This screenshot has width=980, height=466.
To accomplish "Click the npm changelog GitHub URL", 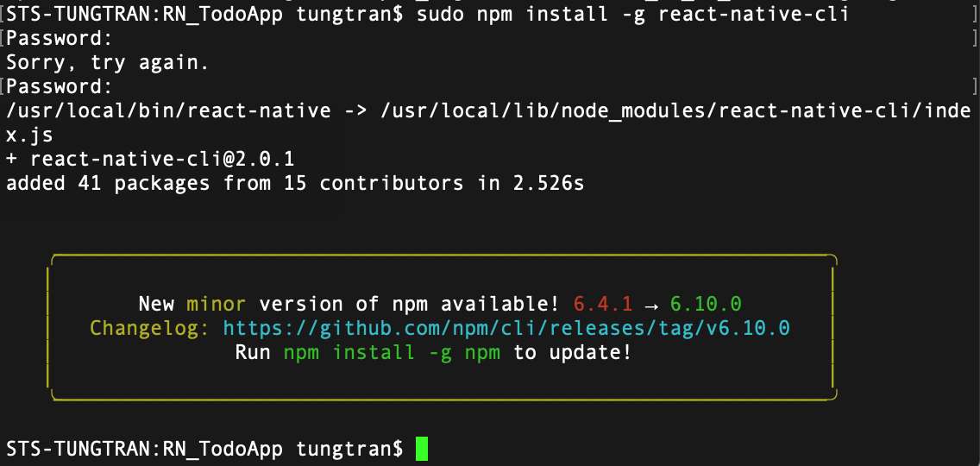I will pos(506,329).
